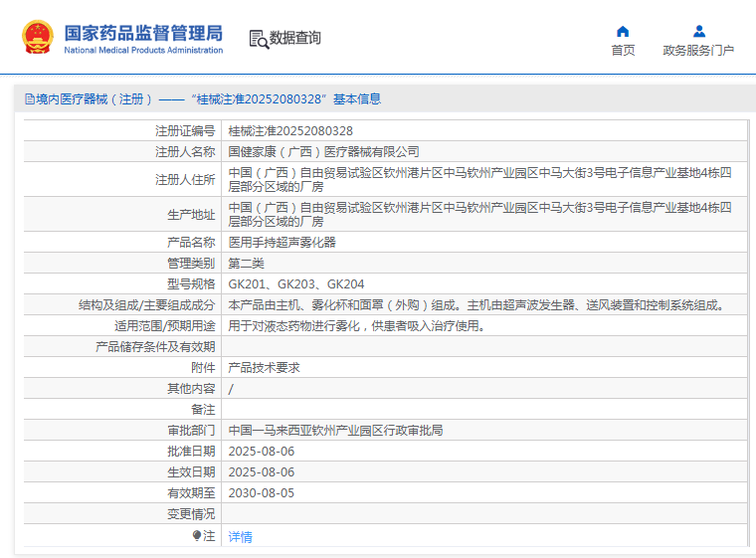This screenshot has height=558, width=756.
Task: Click the 国家药品监督管理局 site title
Action: tap(143, 33)
